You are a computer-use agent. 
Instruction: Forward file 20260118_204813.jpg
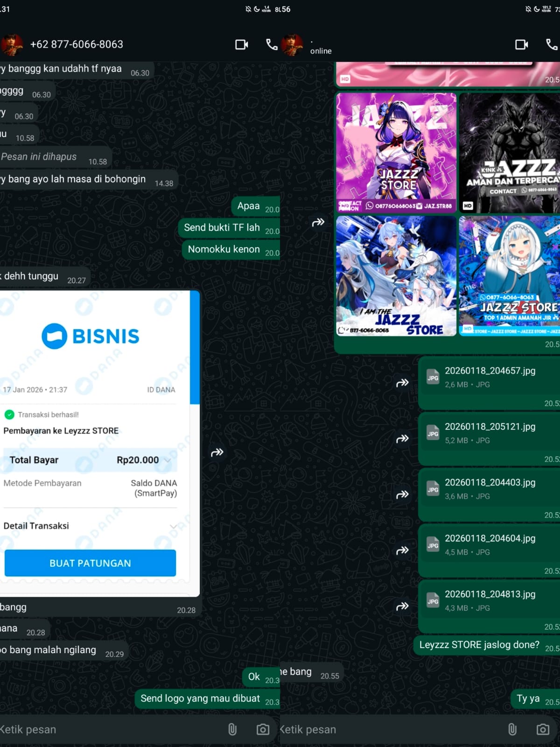click(x=402, y=606)
